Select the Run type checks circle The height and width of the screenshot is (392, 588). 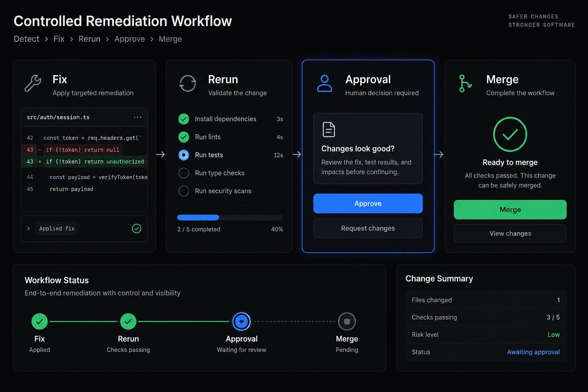pos(184,173)
